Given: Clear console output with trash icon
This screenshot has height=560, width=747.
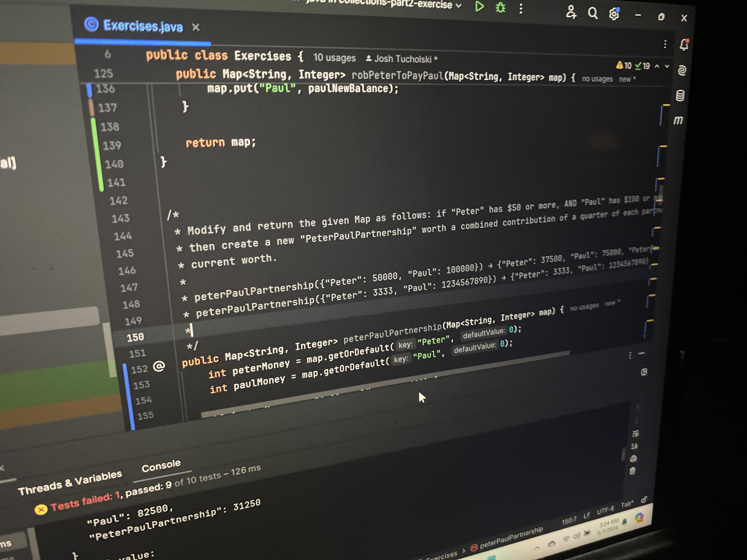Looking at the screenshot, I should [632, 471].
